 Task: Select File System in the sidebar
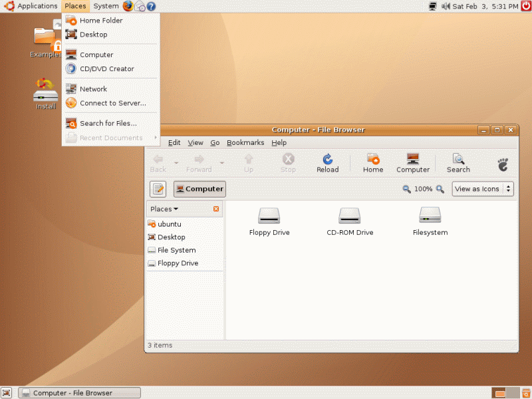point(176,250)
